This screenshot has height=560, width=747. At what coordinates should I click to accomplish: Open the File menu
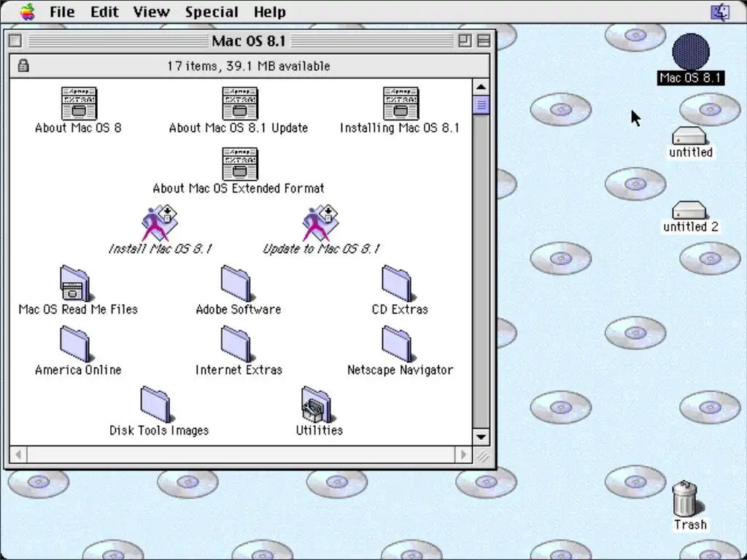[x=62, y=12]
